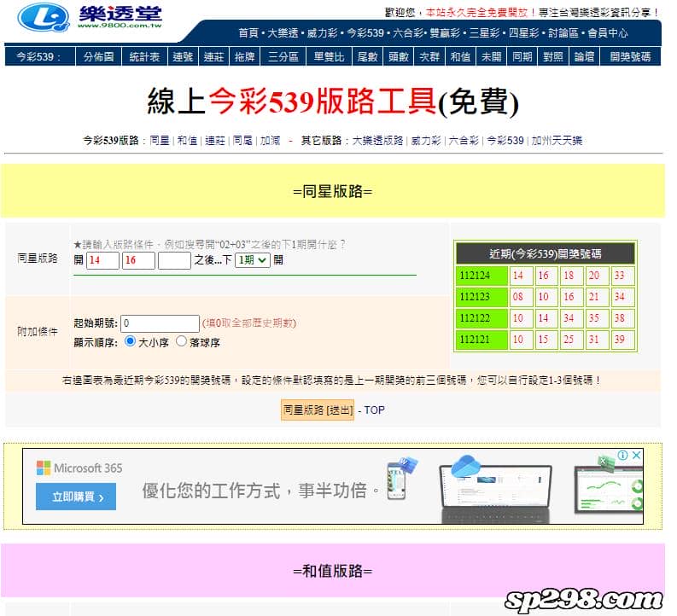The width and height of the screenshot is (677, 616).
Task: Open 拖牌 tab
Action: [244, 57]
